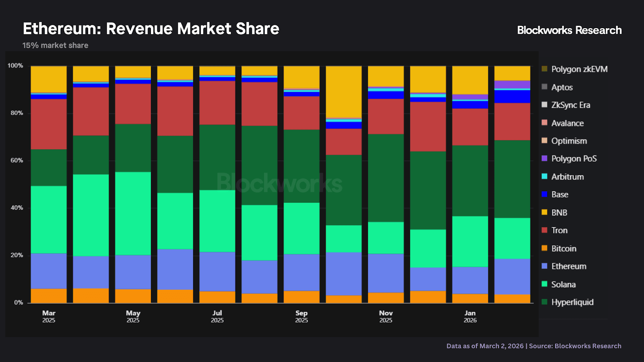
Task: Click the ZkSync Era legend color swatch
Action: click(545, 105)
